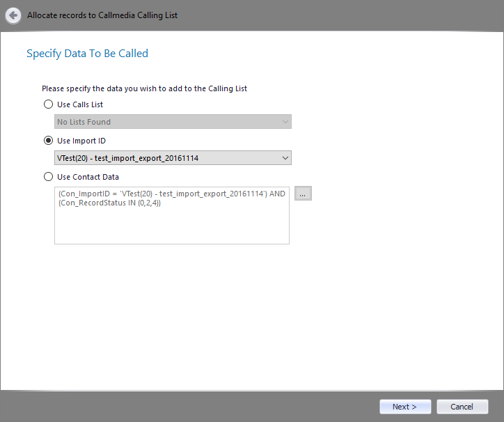Click the Use Calls List label text
Image resolution: width=504 pixels, height=422 pixels.
point(80,104)
